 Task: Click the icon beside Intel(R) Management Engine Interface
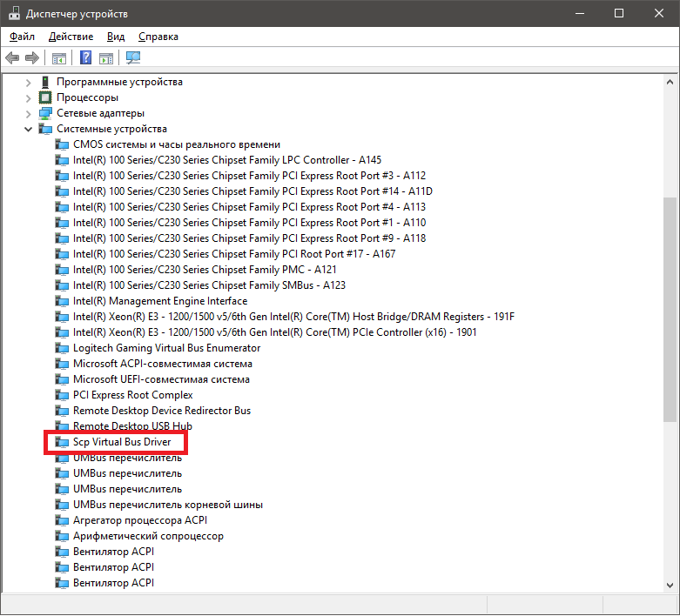62,301
